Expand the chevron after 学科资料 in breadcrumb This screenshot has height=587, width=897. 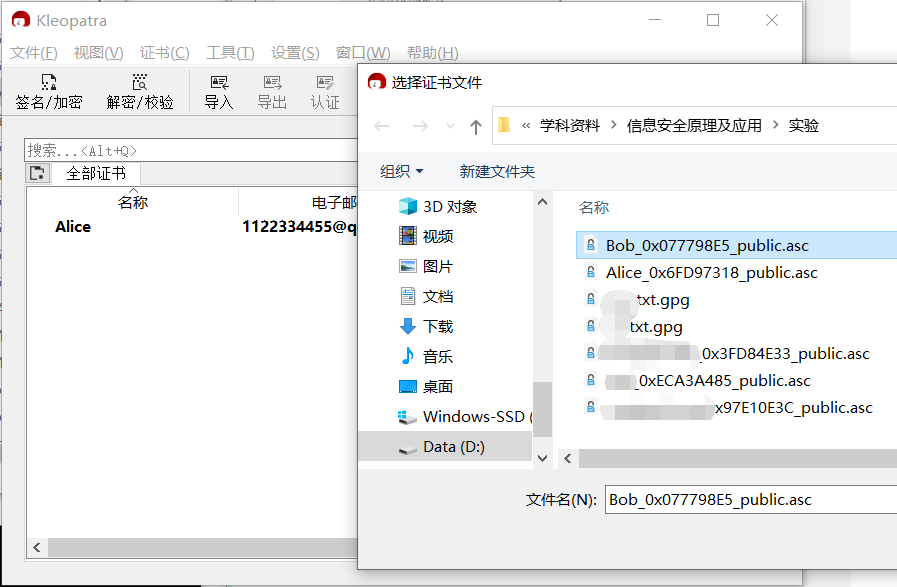click(x=613, y=125)
